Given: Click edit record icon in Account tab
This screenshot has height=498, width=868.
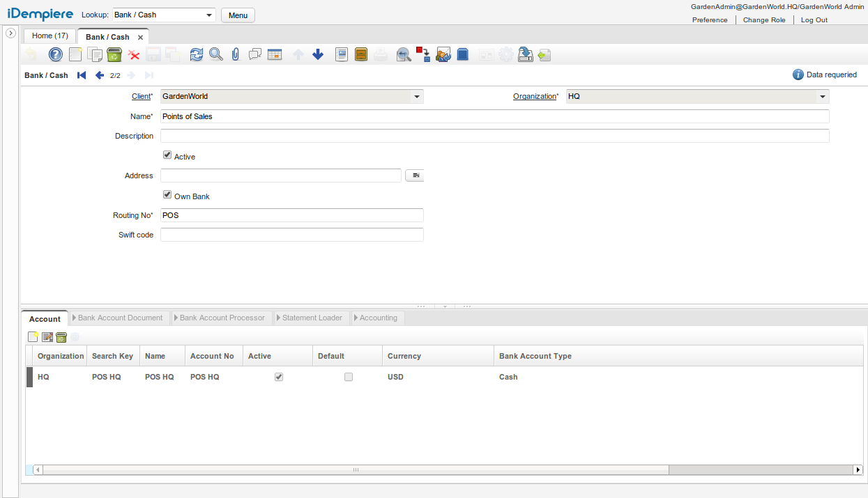Looking at the screenshot, I should click(x=47, y=337).
